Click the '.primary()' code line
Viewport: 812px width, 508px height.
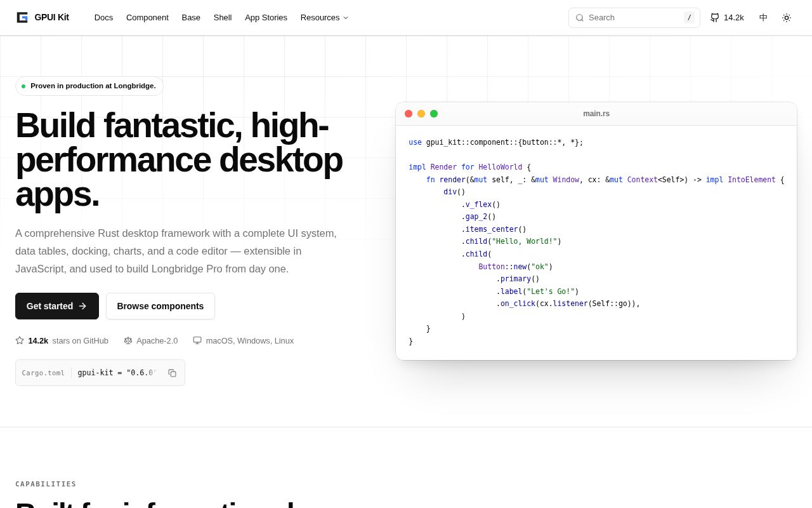coord(518,279)
